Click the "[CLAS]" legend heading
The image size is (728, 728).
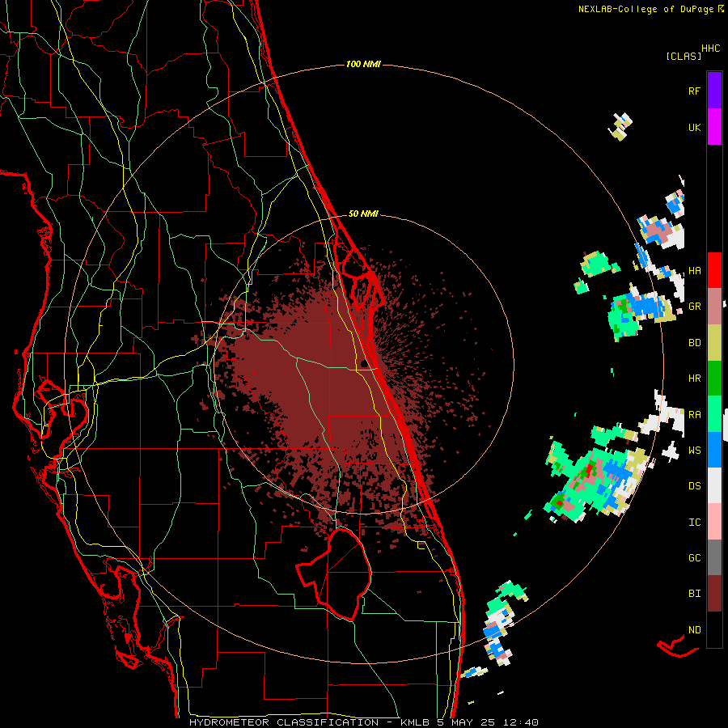pyautogui.click(x=684, y=56)
